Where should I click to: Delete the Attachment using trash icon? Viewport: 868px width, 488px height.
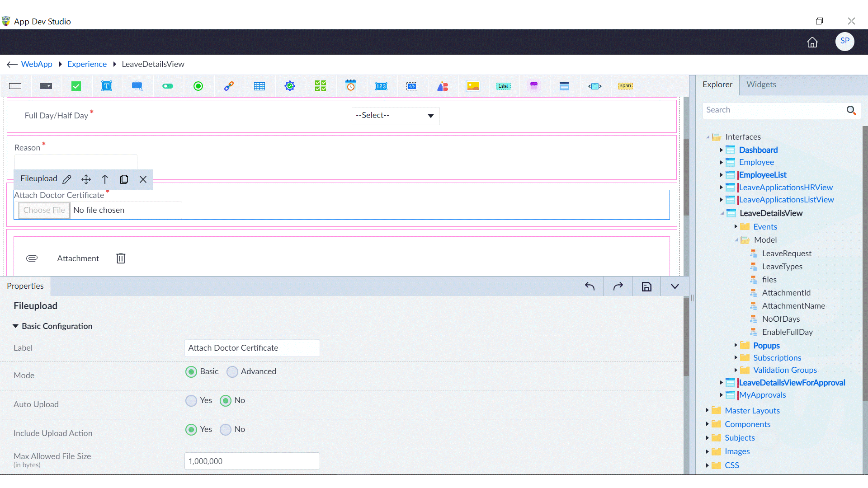click(x=121, y=258)
